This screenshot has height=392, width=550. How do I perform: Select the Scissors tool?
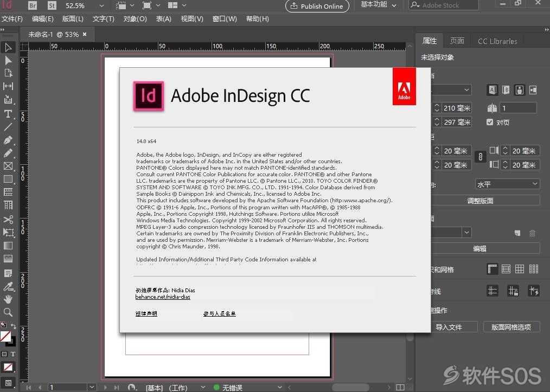tap(8, 220)
